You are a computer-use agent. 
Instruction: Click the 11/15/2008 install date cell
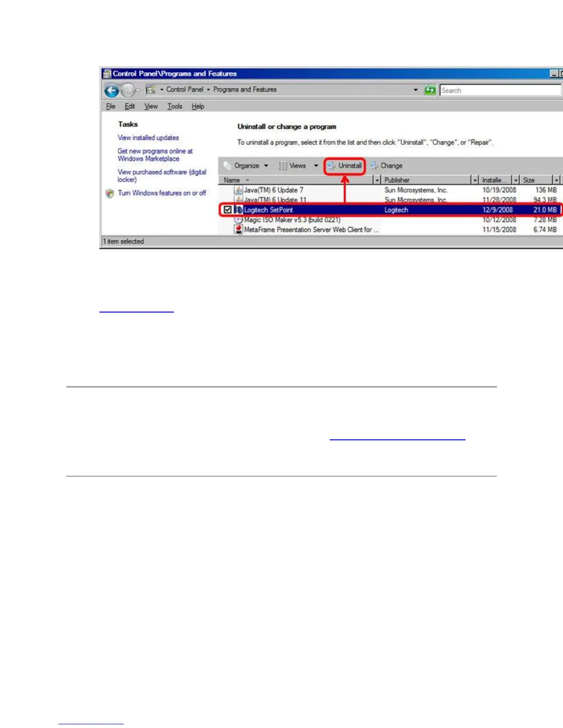[x=499, y=229]
